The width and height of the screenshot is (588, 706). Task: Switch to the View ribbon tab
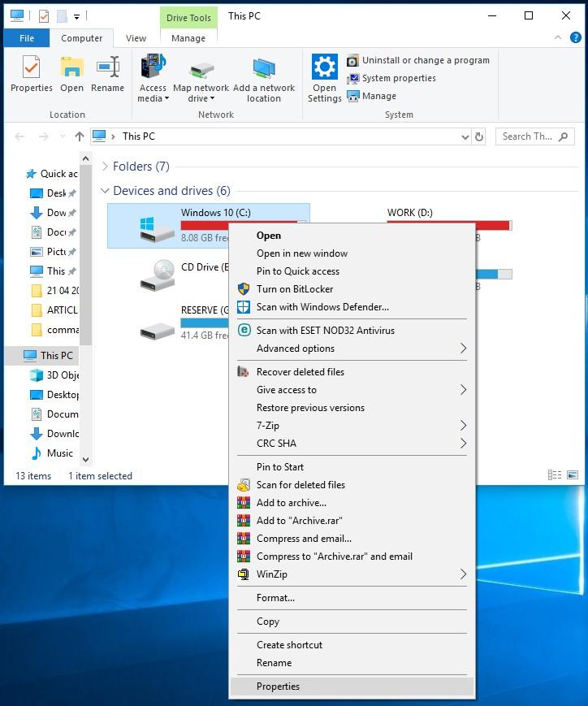pos(136,38)
